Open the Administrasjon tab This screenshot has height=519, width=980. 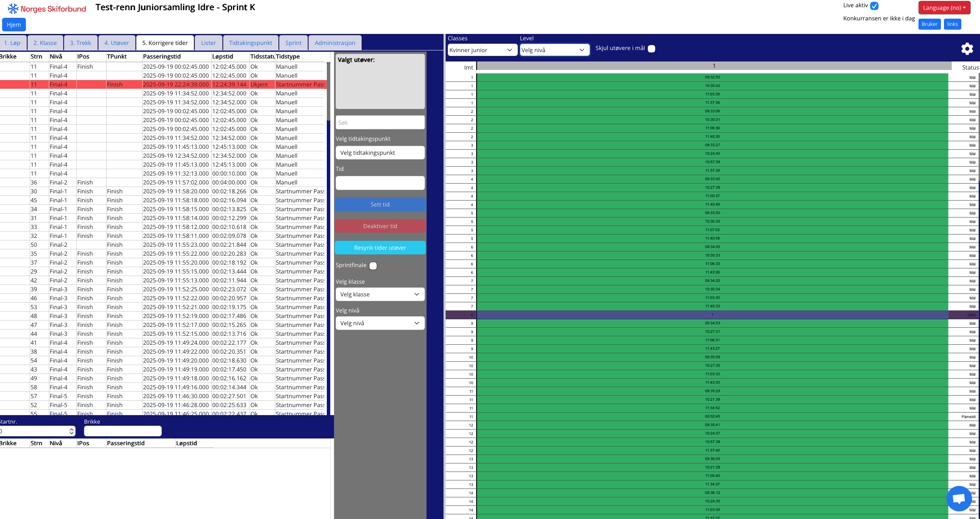(334, 43)
